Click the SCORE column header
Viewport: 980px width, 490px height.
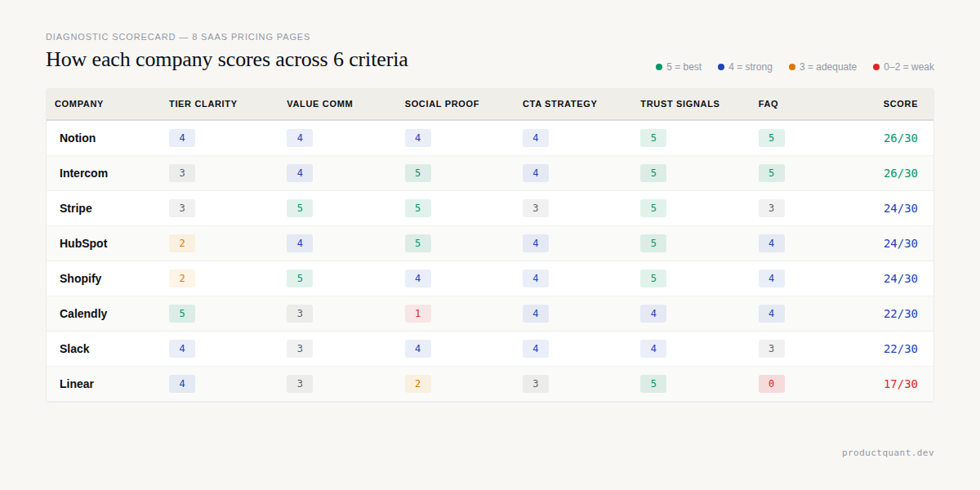[900, 104]
